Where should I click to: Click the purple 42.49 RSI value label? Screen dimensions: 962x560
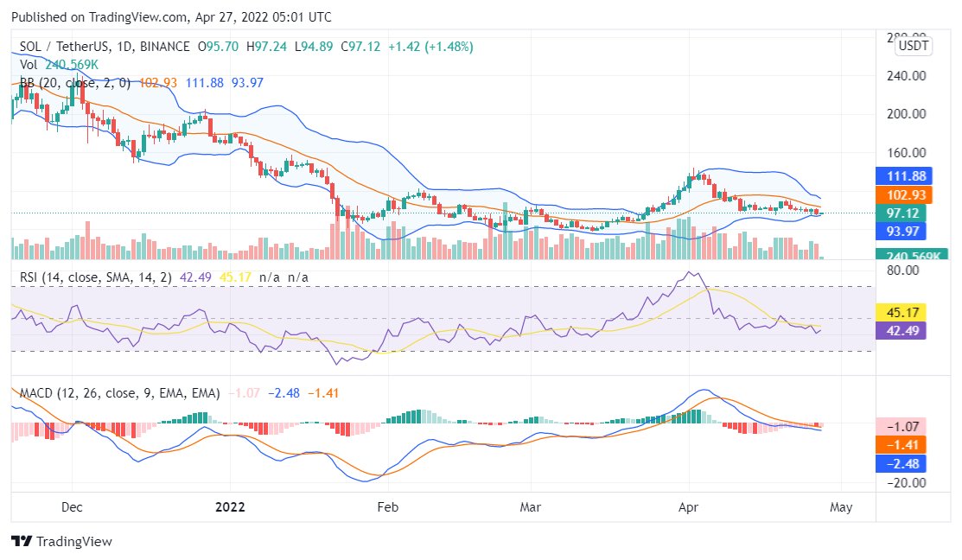point(901,332)
